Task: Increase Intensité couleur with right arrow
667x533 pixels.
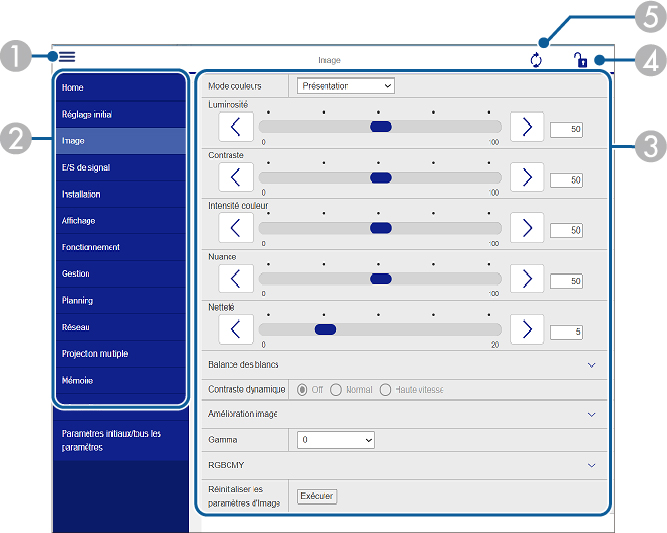Action: 527,228
